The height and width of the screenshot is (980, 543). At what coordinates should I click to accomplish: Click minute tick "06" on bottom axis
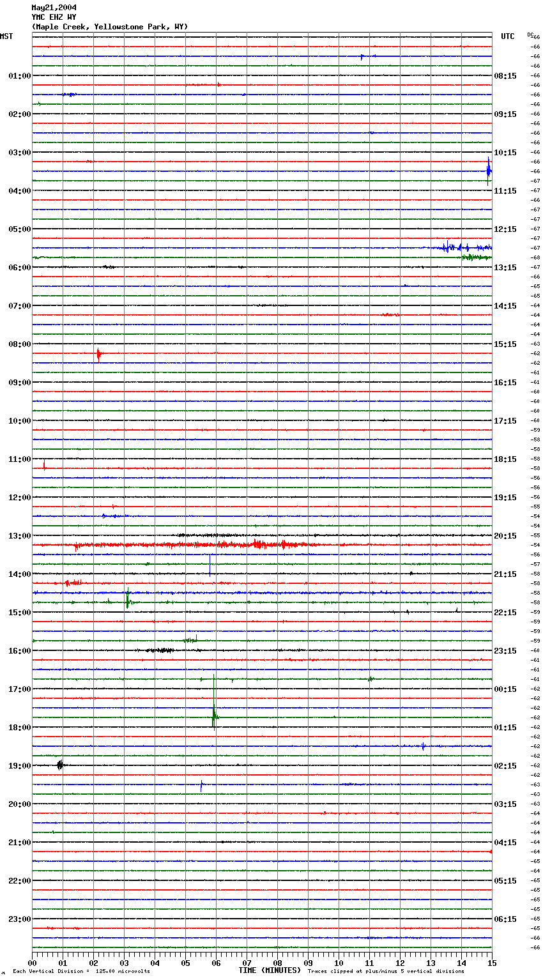coord(216,963)
